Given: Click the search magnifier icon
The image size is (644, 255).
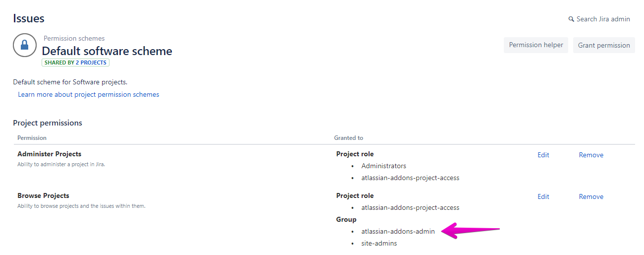Looking at the screenshot, I should [x=571, y=19].
